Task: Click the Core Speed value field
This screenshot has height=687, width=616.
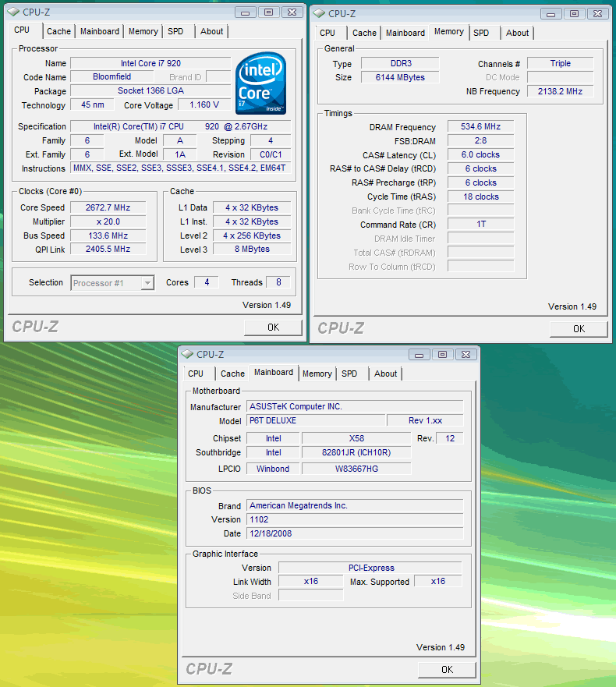Action: pyautogui.click(x=108, y=207)
